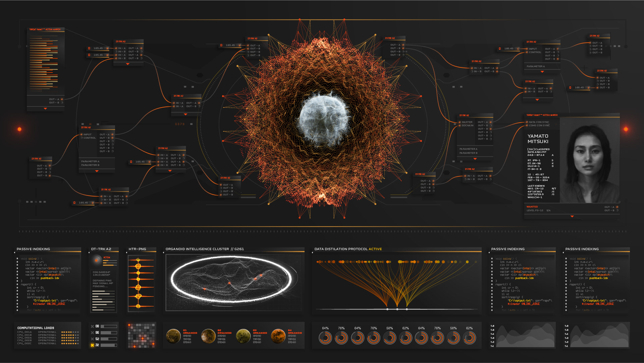Click the gray X icon beside 08
The width and height of the screenshot is (644, 363).
click(x=92, y=326)
